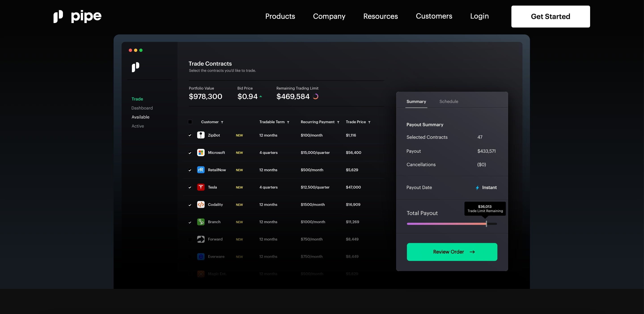Click the green window dot
This screenshot has width=644, height=314.
pos(141,50)
